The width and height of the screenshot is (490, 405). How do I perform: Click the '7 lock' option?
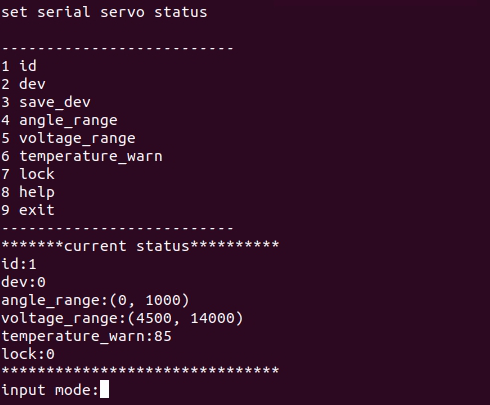[28, 174]
